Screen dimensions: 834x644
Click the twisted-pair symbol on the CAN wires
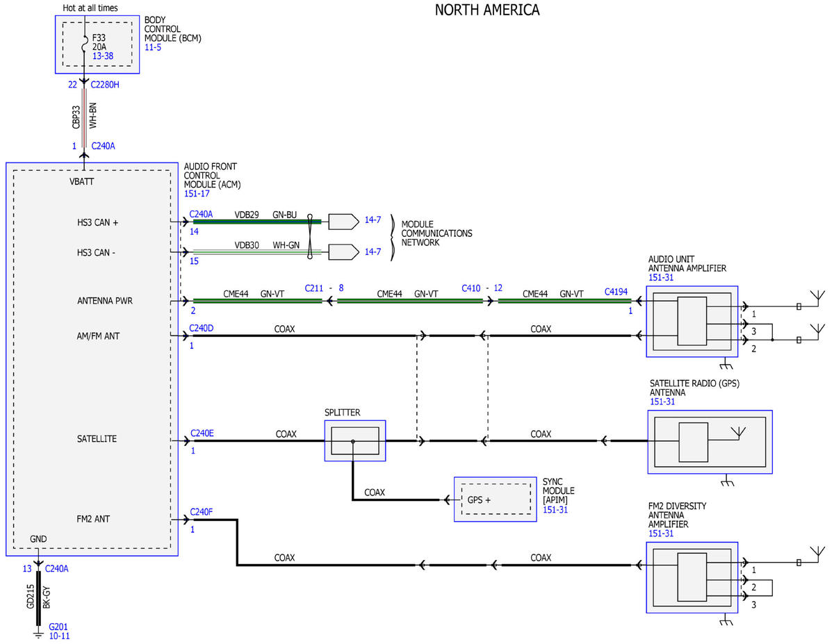coord(311,236)
